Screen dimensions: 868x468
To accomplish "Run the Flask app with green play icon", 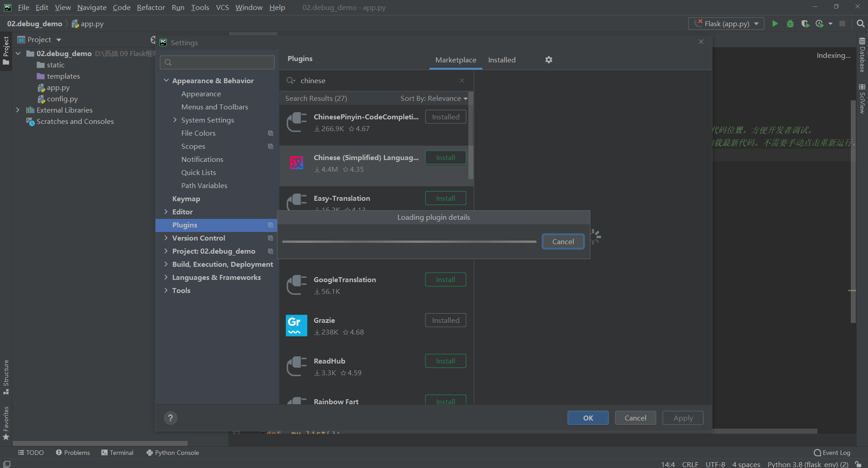I will 775,24.
